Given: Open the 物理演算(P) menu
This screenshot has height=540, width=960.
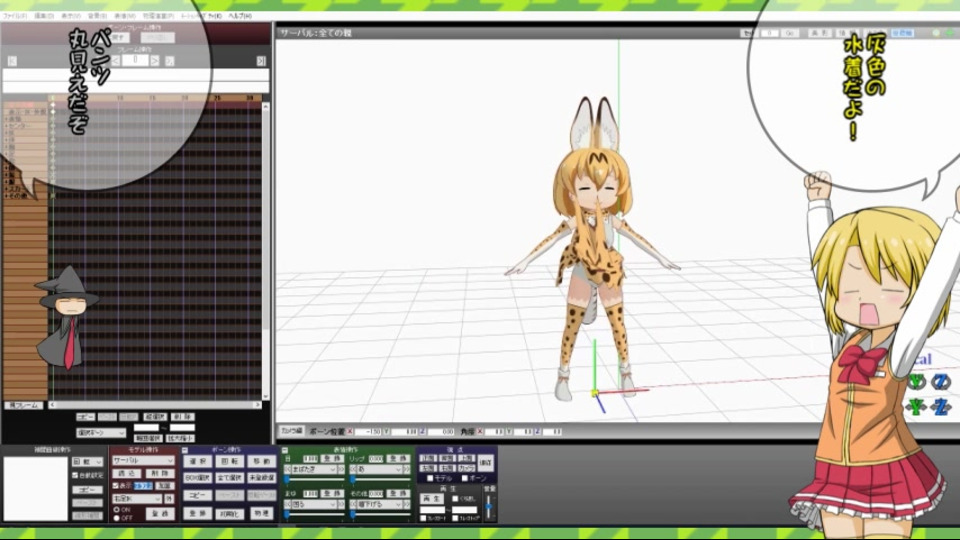Looking at the screenshot, I should click(157, 15).
